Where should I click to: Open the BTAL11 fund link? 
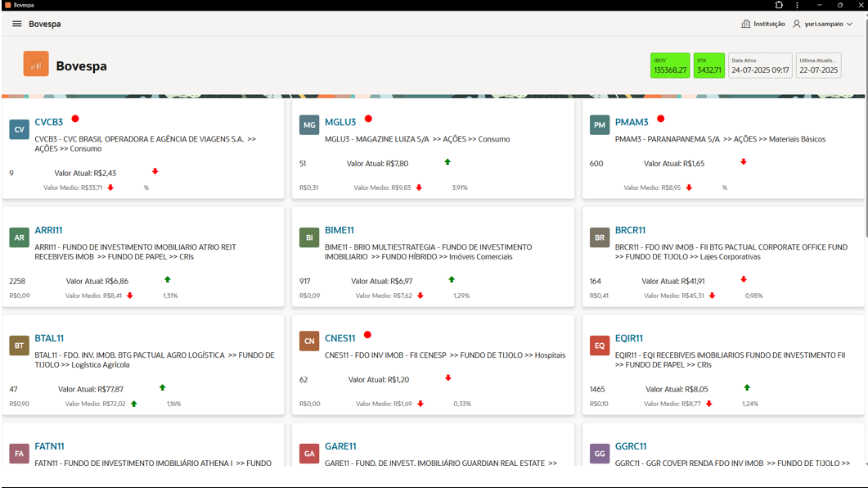49,338
